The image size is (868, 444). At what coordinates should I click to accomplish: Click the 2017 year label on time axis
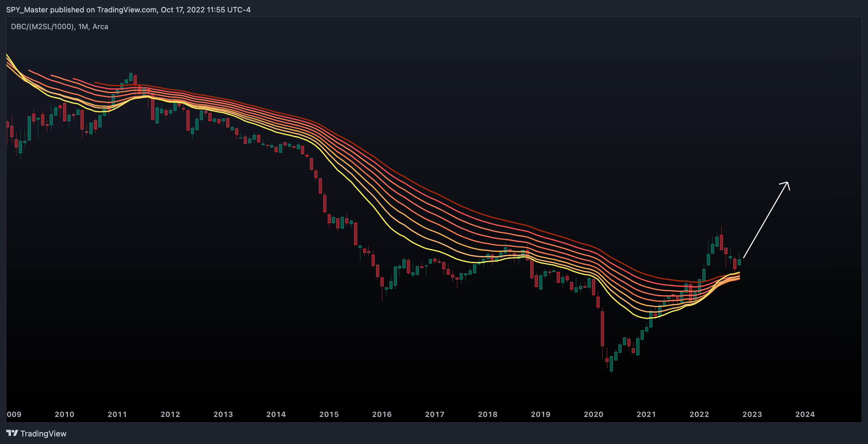(435, 414)
